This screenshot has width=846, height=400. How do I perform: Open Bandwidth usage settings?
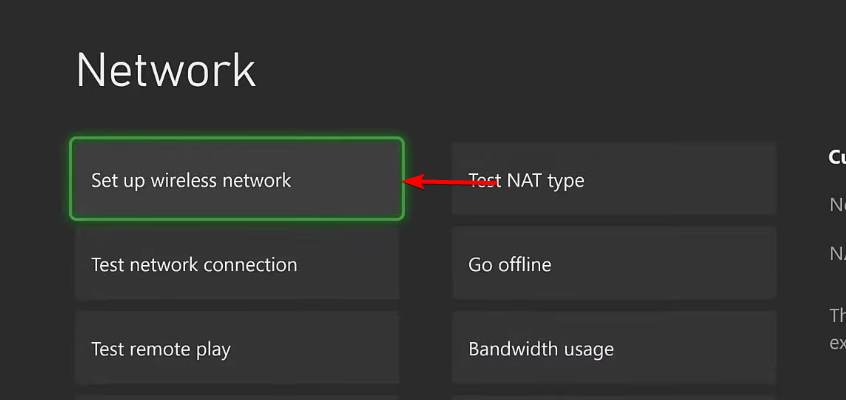coord(614,348)
